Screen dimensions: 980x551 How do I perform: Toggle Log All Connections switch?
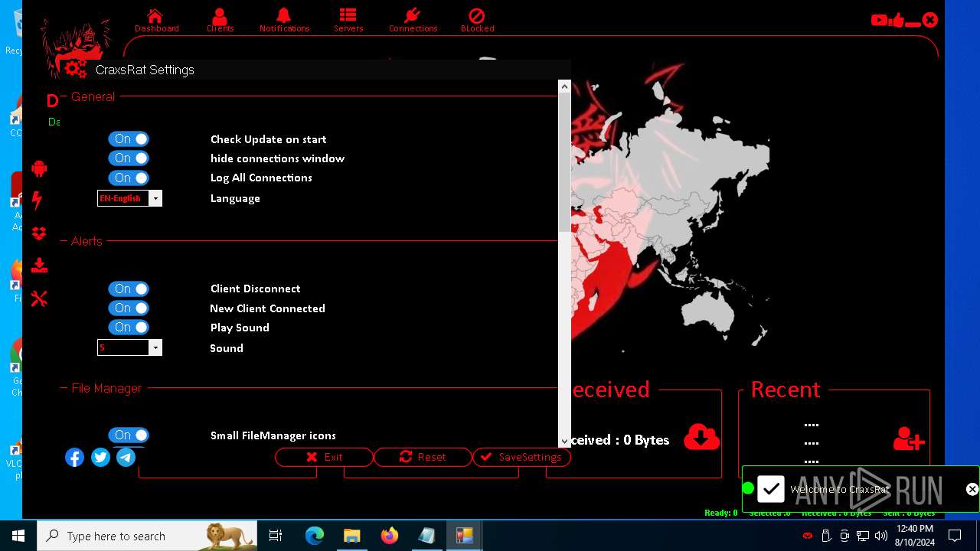click(x=129, y=178)
